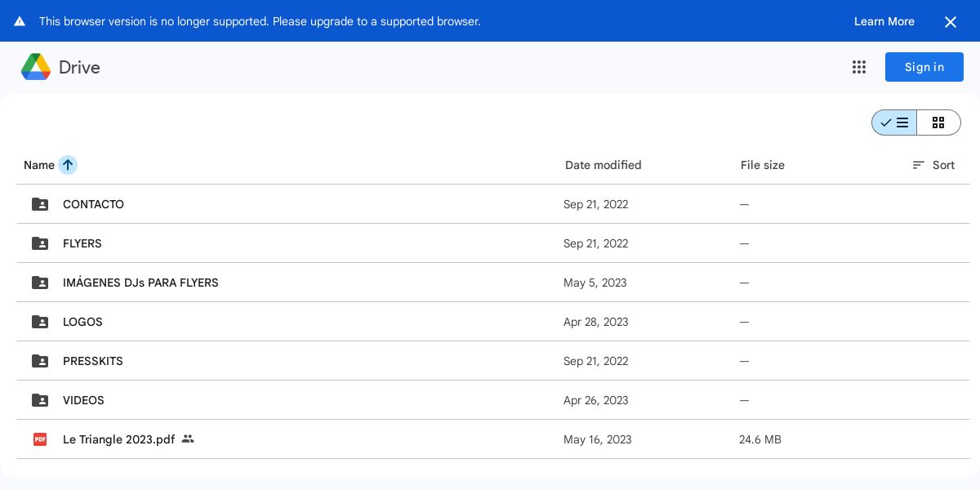Viewport: 980px width, 490px height.
Task: Reverse sort direction with the Name arrow
Action: pos(68,165)
